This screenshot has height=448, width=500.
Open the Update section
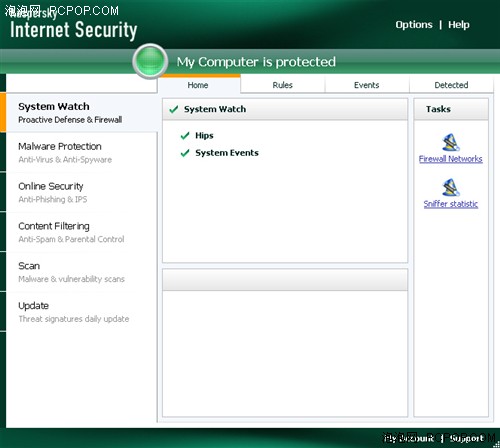tap(81, 312)
